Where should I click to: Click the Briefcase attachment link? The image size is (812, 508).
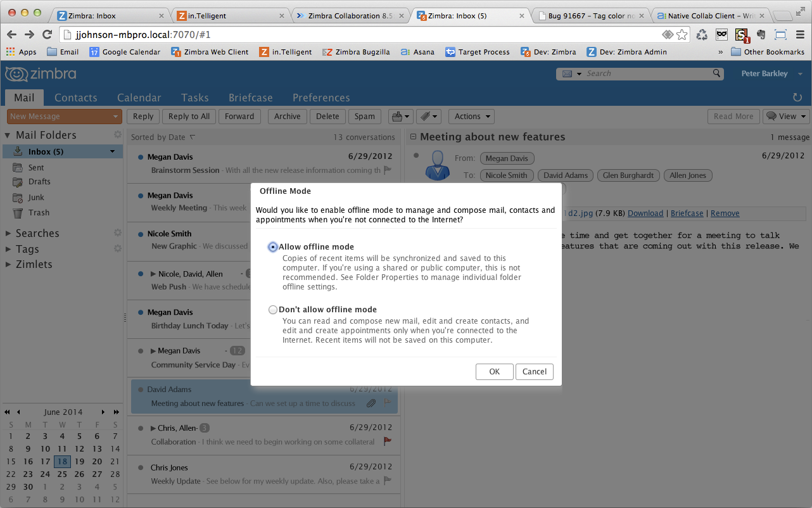point(687,213)
